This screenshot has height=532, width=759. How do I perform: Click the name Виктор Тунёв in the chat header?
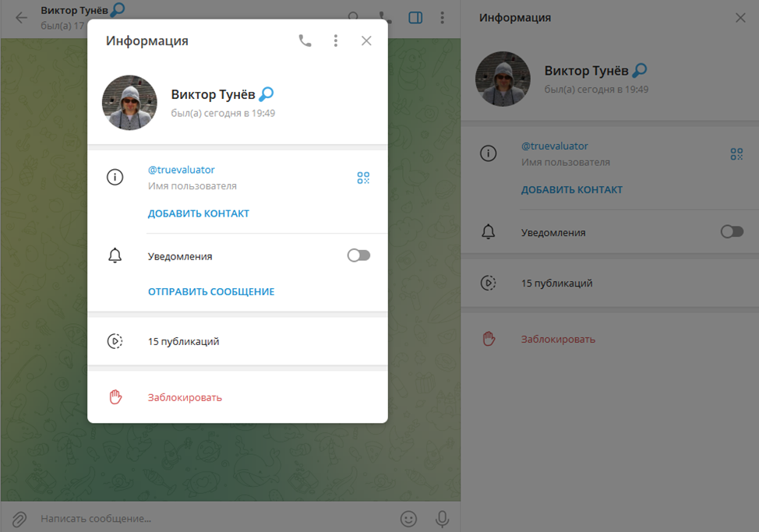[74, 11]
